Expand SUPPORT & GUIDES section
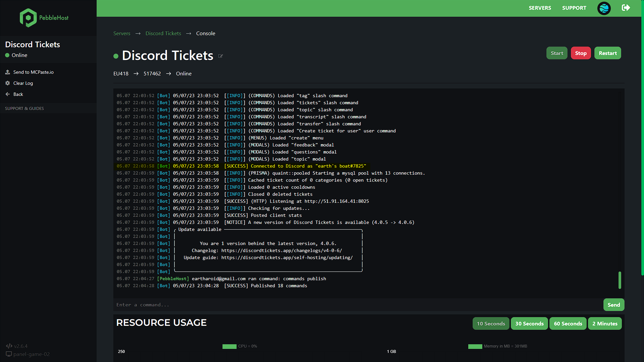Image resolution: width=644 pixels, height=362 pixels. 24,108
